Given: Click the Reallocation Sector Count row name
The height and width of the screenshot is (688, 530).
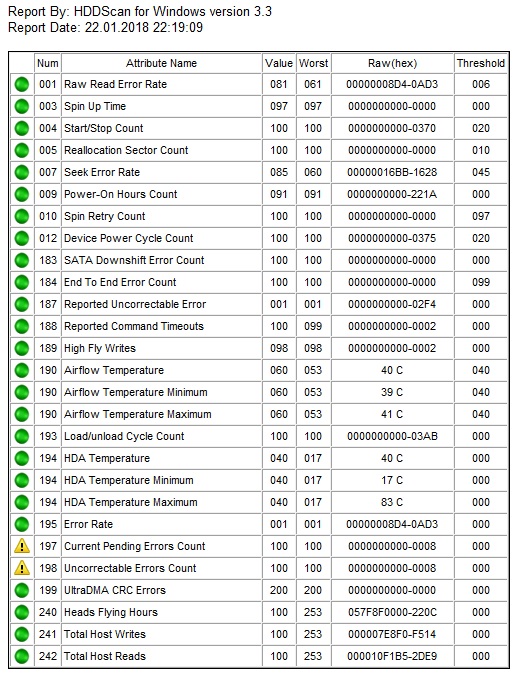Looking at the screenshot, I should click(x=126, y=150).
